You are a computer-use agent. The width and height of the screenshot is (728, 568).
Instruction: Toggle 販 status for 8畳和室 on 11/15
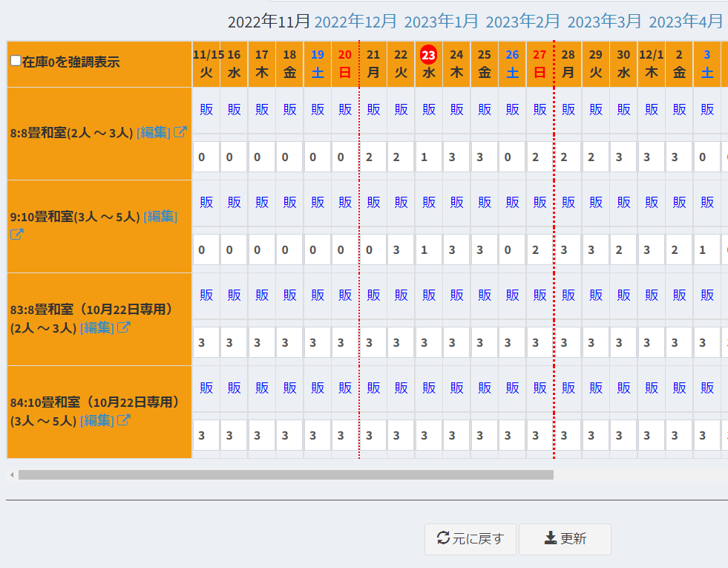(206, 110)
